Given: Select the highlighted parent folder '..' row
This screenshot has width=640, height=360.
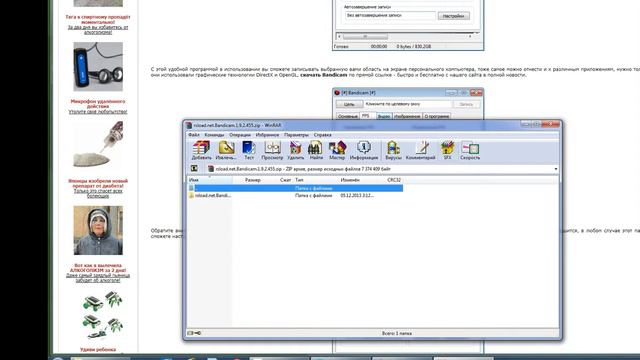Looking at the screenshot, I should point(295,188).
